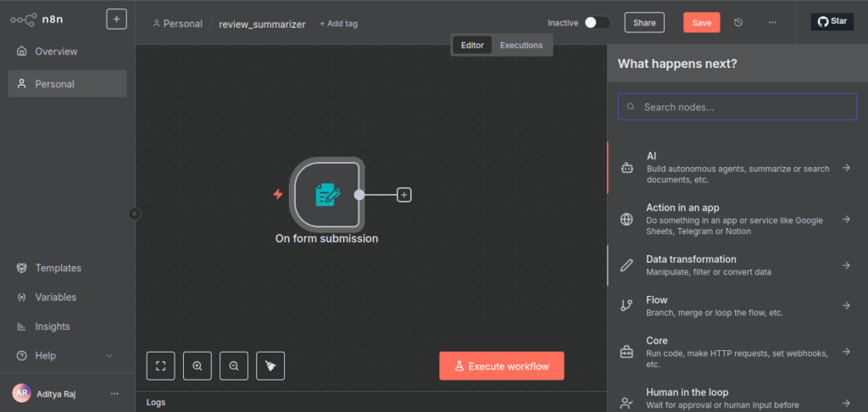Select the On form submission node
The width and height of the screenshot is (868, 412).
click(326, 195)
